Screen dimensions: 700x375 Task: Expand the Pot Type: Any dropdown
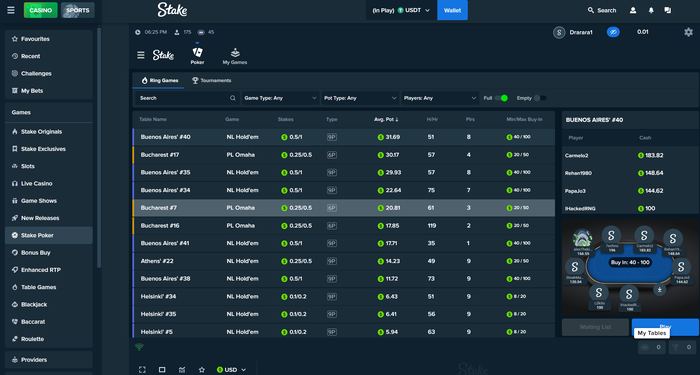point(360,98)
